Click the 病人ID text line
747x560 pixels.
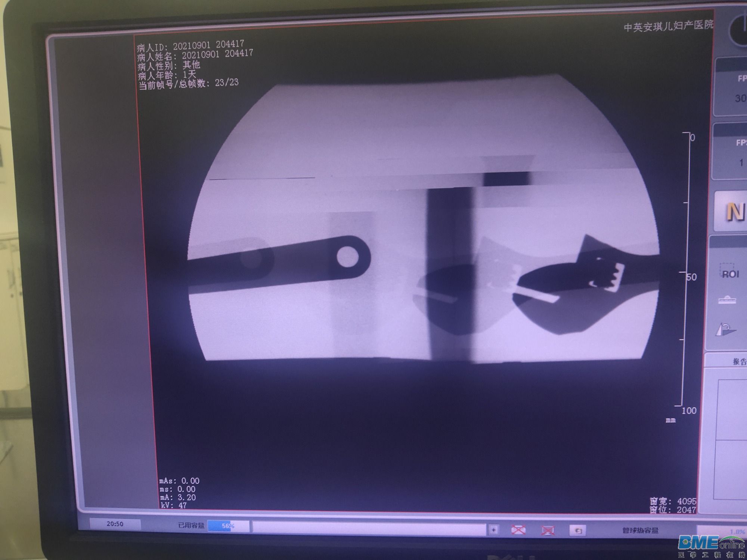(190, 45)
